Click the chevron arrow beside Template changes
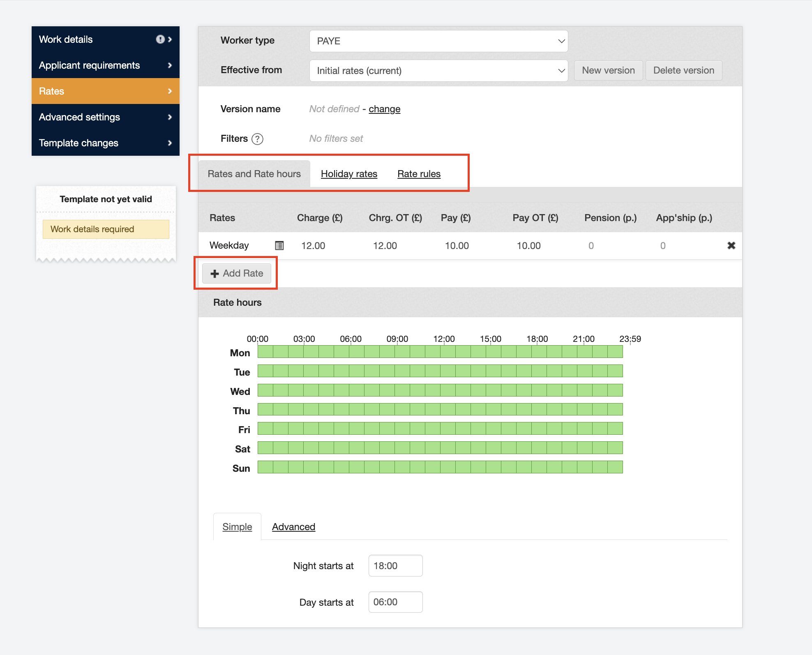Viewport: 812px width, 655px height. (170, 143)
